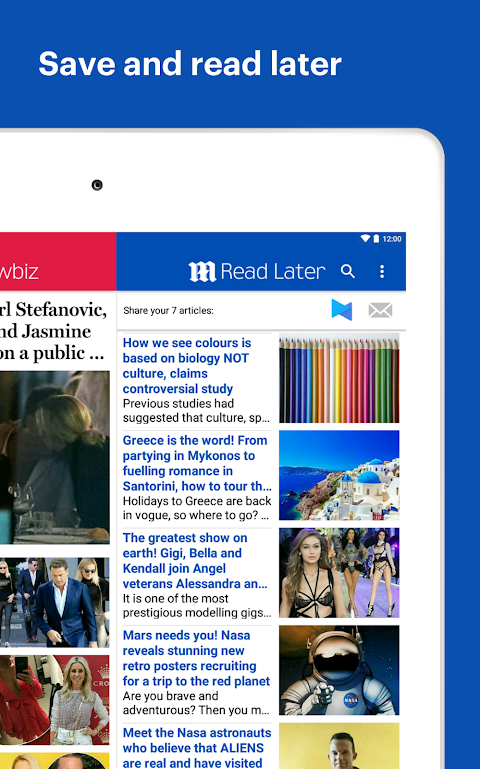Open 'The greatest show on earth' headline
This screenshot has width=480, height=769.
(x=195, y=561)
